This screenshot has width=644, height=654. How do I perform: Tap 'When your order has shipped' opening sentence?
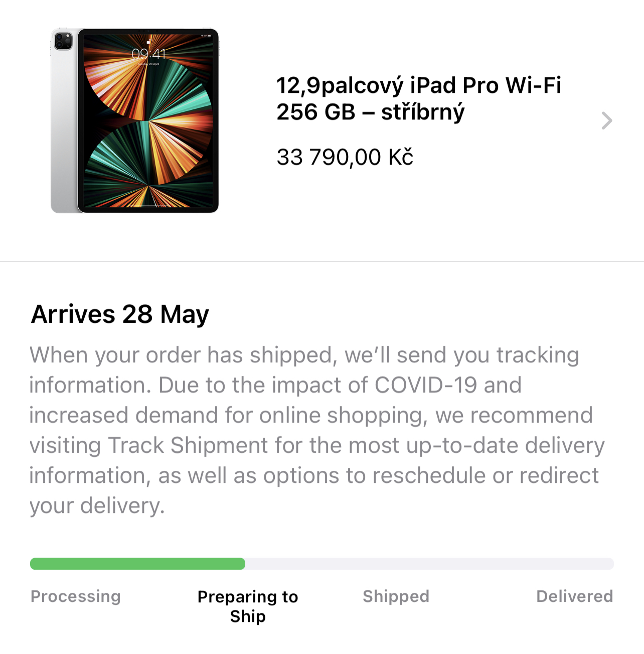pos(181,355)
